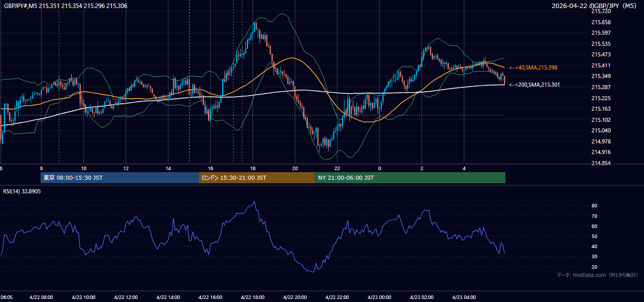
Task: Click price axis value 215.411
Action: [601, 65]
